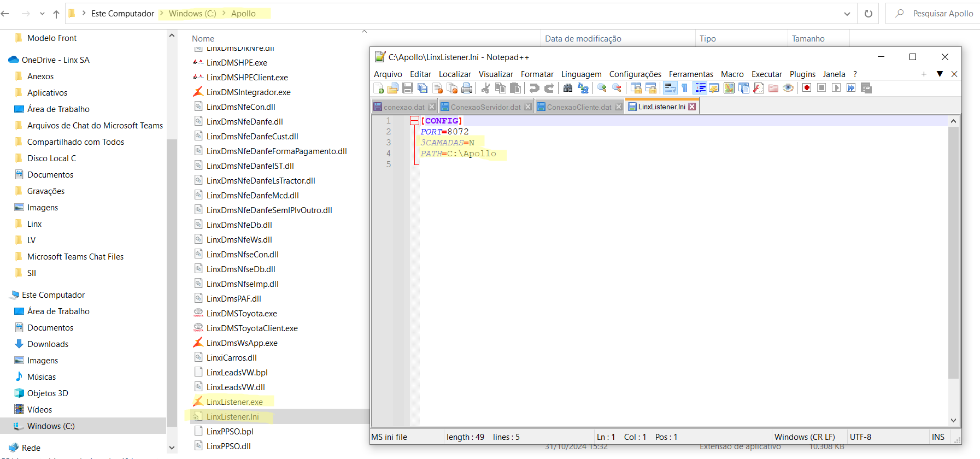Viewport: 980px width, 459px height.
Task: Click the Tamanho column header
Action: 819,39
